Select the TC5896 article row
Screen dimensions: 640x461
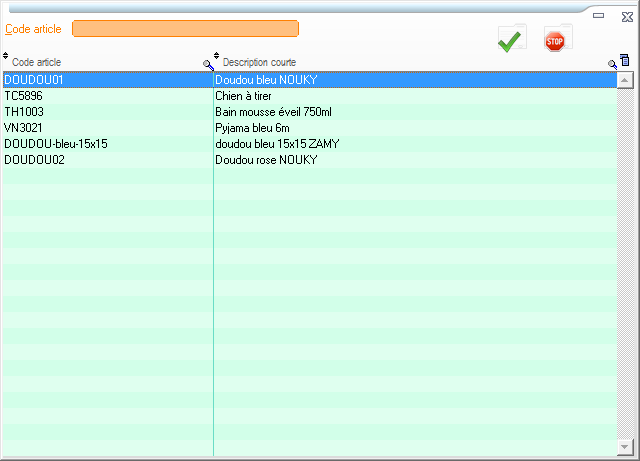(24, 96)
